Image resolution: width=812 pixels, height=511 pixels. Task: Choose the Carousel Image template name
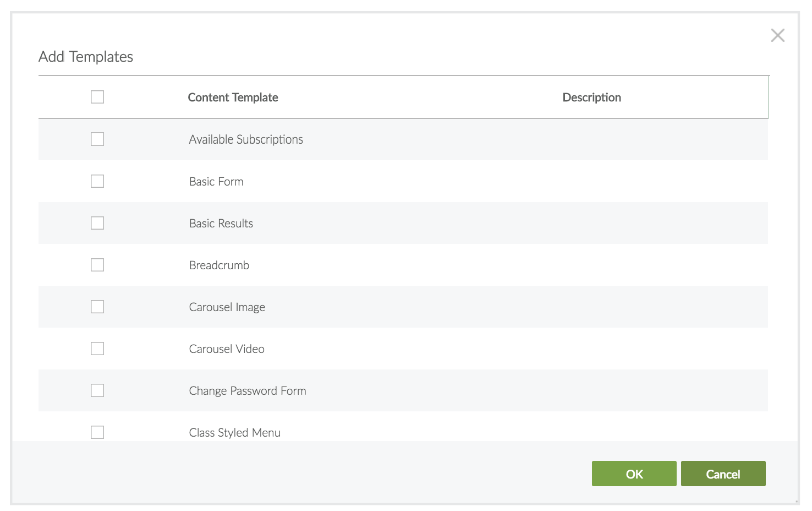(x=227, y=307)
